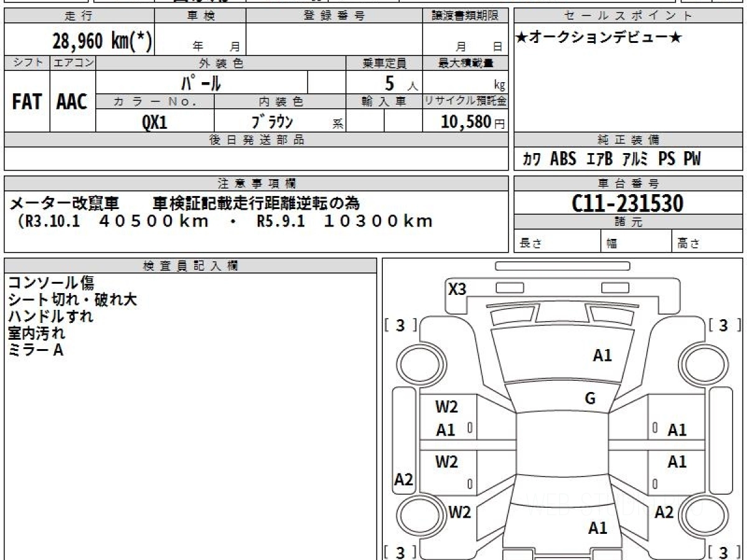Select the 輸入車 header cell
The height and width of the screenshot is (560, 747).
coord(384,101)
